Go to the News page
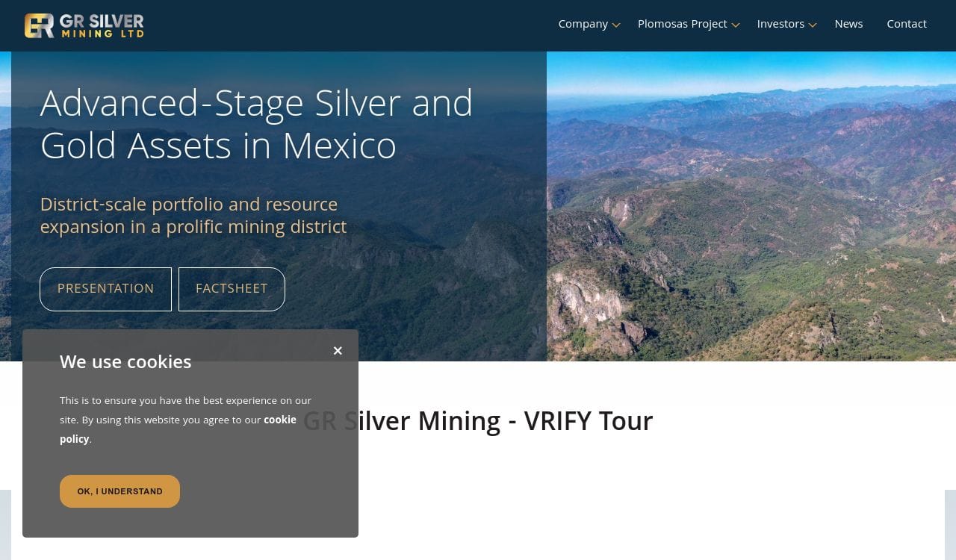 tap(848, 24)
